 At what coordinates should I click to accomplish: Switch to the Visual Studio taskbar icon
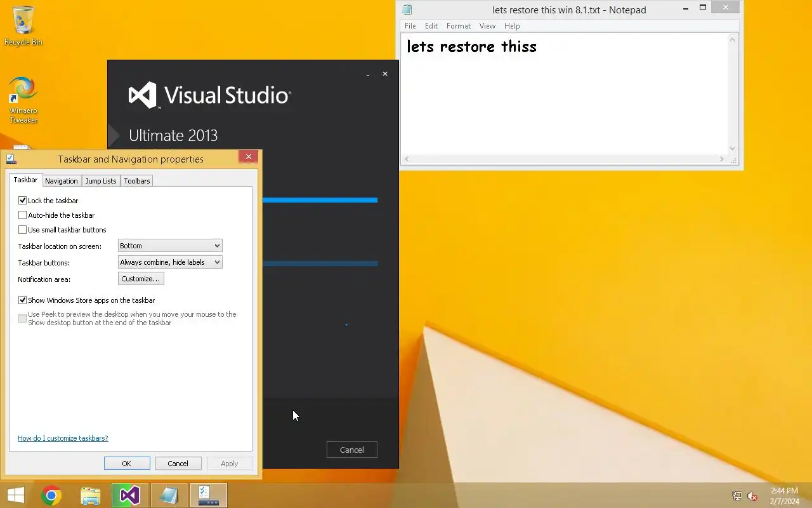[x=130, y=495]
